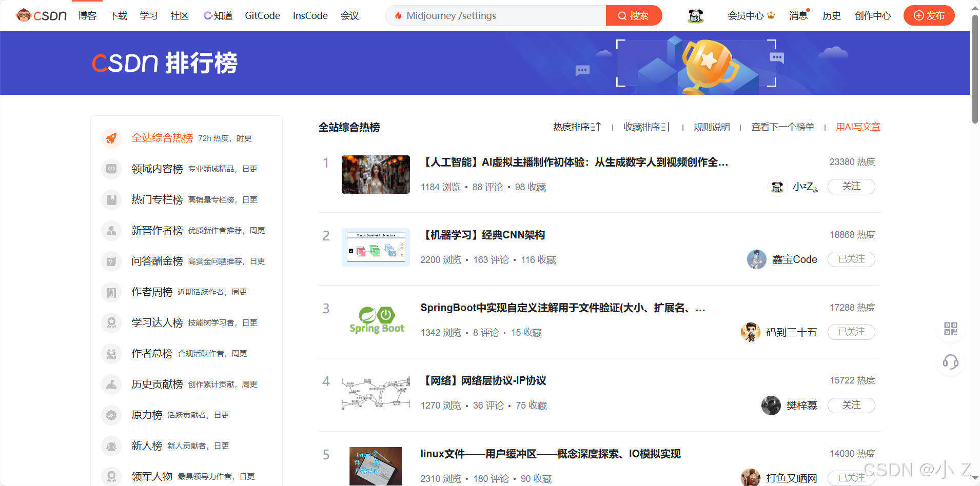
Task: Select the clock icon beside 作者周榜
Action: coord(111,292)
